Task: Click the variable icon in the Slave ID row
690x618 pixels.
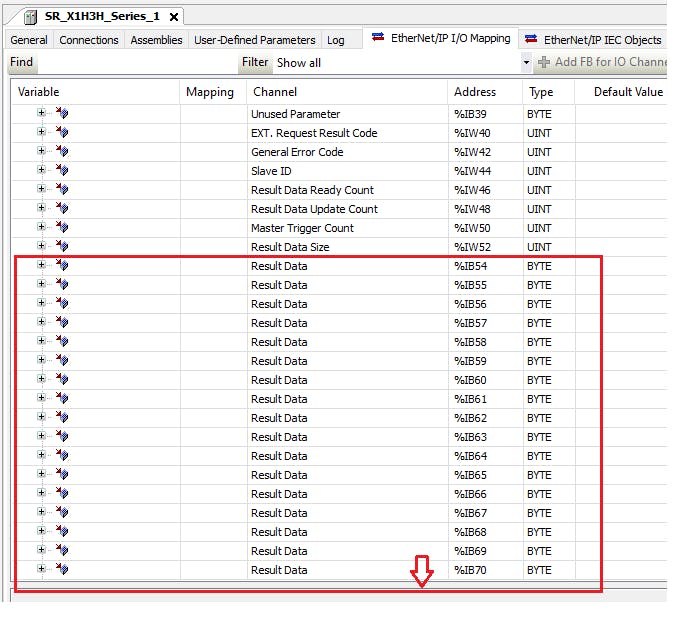Action: [x=62, y=171]
